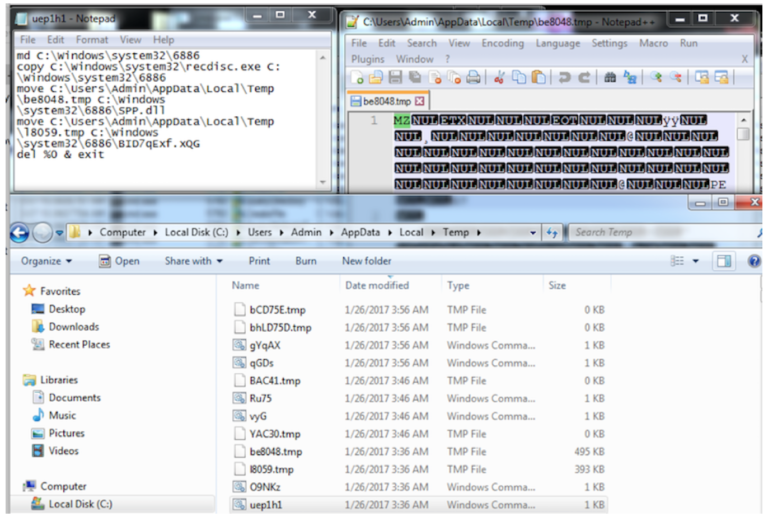Expand the Share with dropdown
Viewport: 768px width, 517px height.
click(x=194, y=261)
